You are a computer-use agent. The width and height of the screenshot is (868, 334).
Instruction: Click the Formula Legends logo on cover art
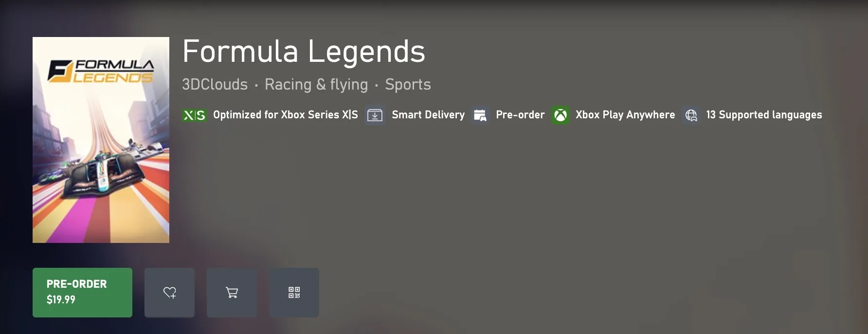click(x=101, y=71)
